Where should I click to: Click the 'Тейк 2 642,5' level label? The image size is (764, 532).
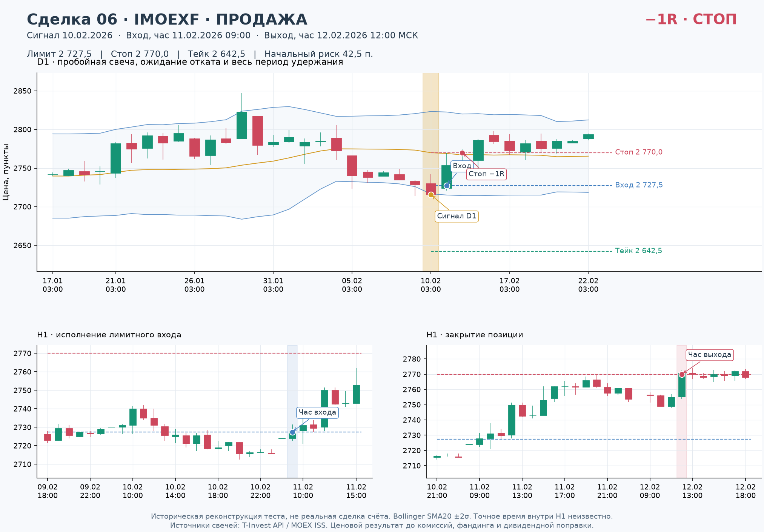pyautogui.click(x=638, y=251)
